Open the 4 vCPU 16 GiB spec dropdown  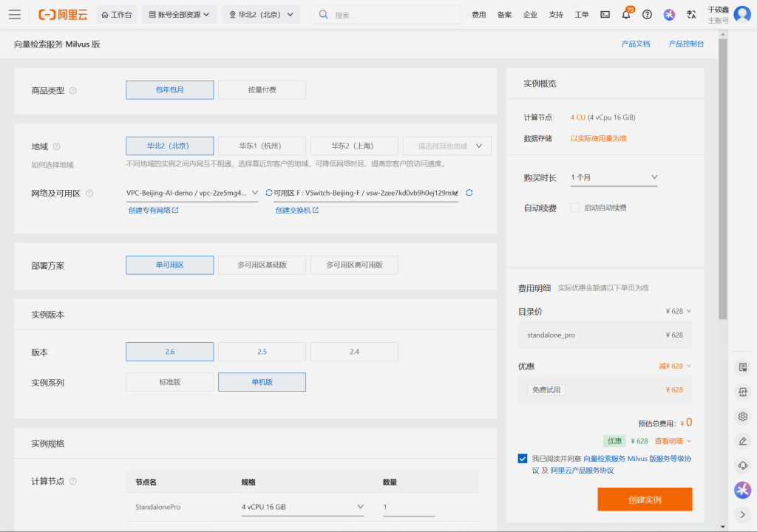[302, 507]
